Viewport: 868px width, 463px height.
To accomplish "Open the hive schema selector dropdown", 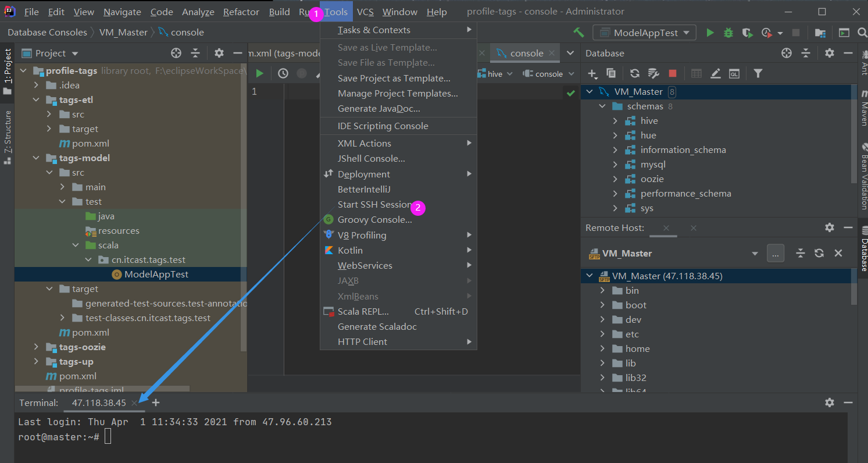I will (x=495, y=74).
